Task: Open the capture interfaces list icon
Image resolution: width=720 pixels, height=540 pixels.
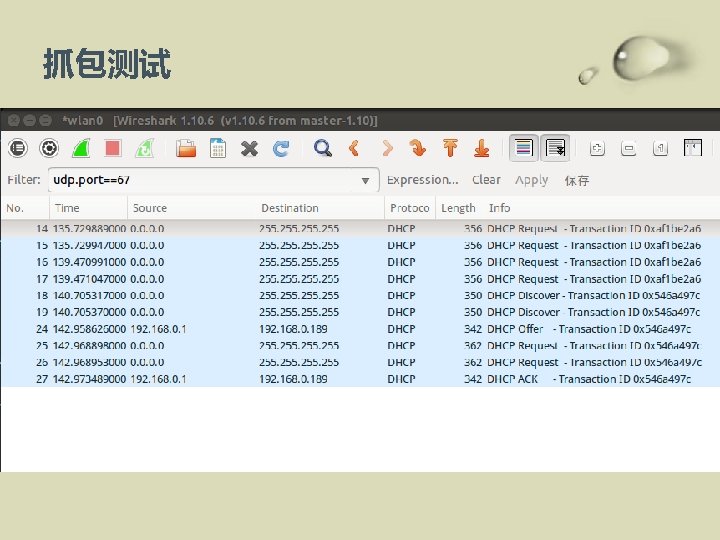Action: [18, 148]
